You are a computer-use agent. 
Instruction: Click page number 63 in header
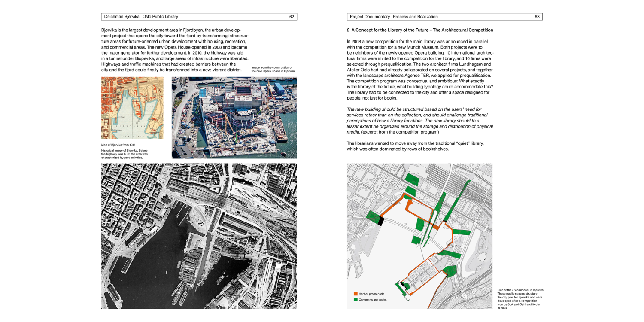click(537, 17)
